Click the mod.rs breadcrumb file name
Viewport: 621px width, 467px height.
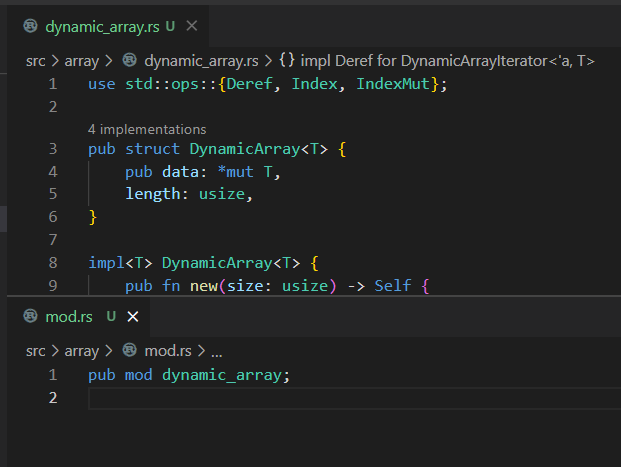[170, 351]
